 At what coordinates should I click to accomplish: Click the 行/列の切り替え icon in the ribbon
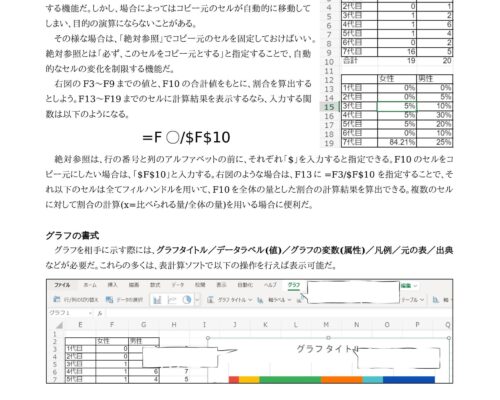[57, 300]
